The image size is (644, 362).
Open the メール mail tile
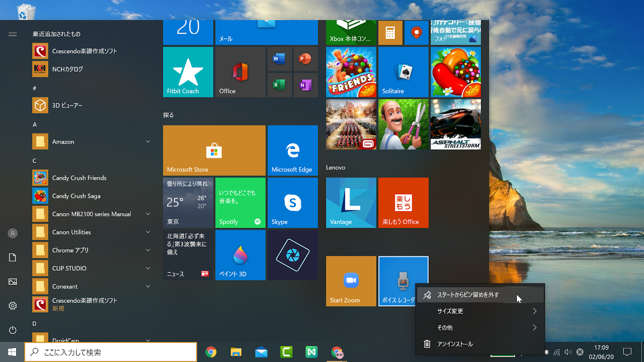point(266,33)
